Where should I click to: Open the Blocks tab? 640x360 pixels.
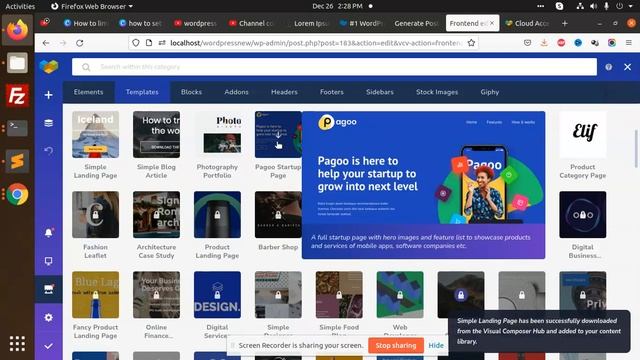pos(191,92)
